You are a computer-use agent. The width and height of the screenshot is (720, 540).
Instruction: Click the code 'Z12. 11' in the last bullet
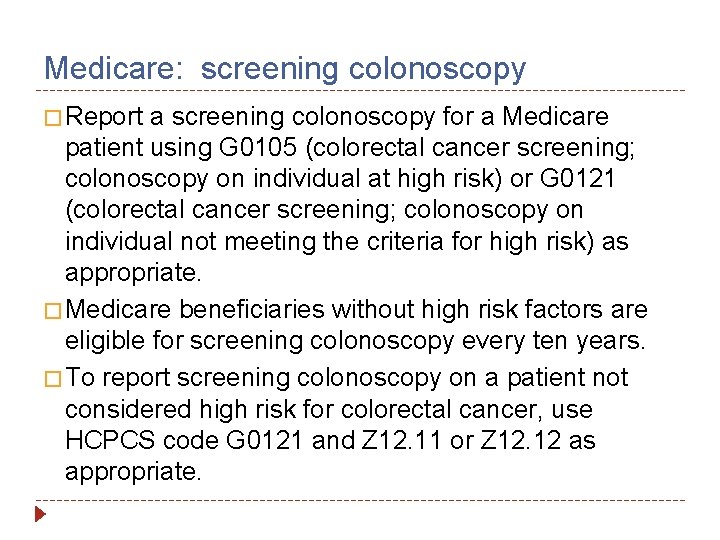(x=396, y=440)
